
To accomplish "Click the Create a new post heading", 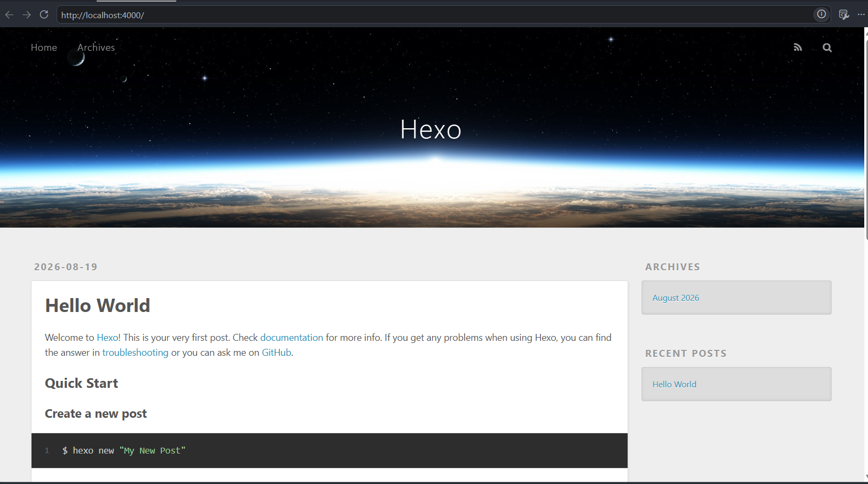I will (96, 414).
